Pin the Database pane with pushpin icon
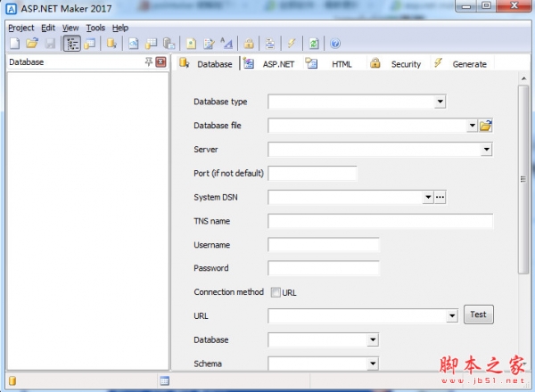The height and width of the screenshot is (392, 535). coord(148,61)
